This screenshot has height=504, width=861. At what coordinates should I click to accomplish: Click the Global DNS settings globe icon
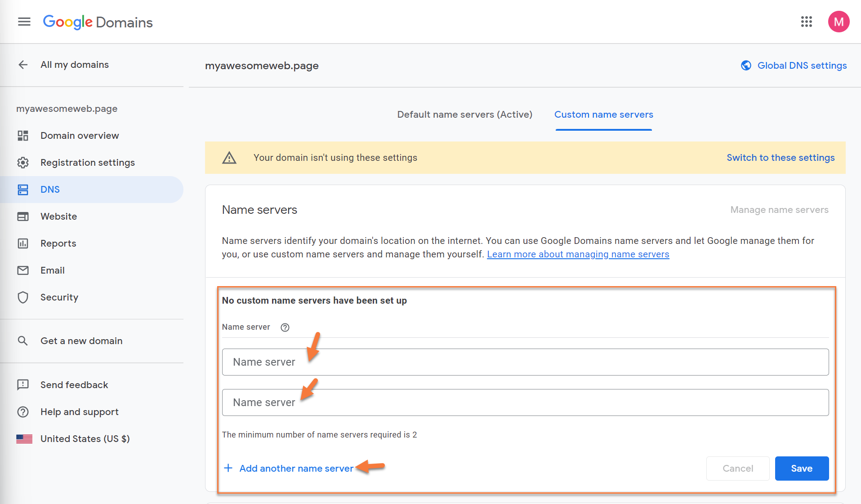[x=746, y=66]
